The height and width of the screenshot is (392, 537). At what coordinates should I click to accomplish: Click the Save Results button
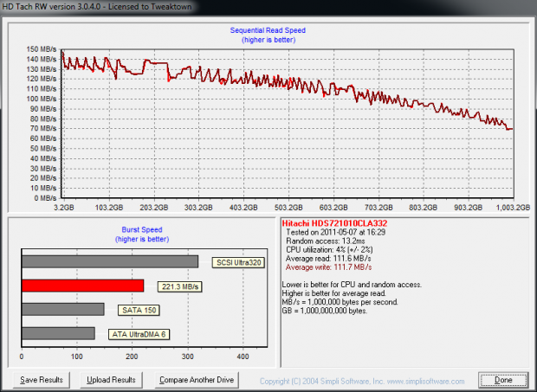click(42, 380)
